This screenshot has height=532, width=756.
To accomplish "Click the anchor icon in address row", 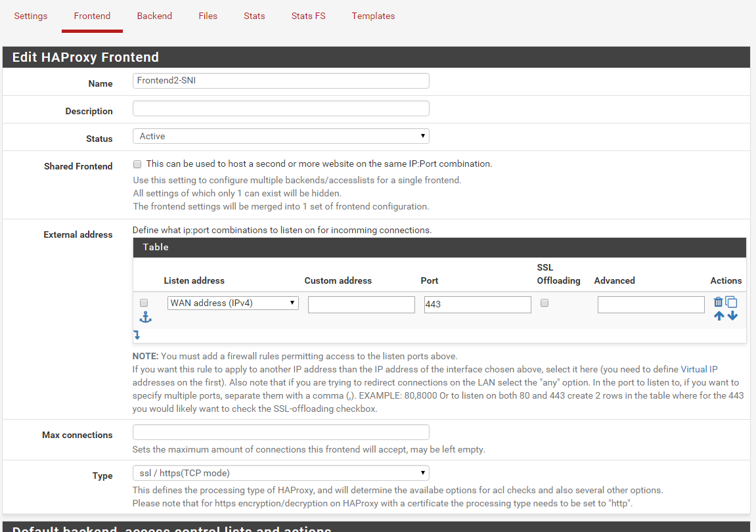I will [x=146, y=317].
